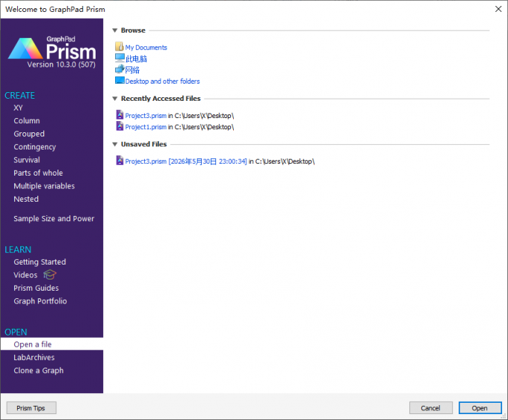Click the My Documents folder icon
The image size is (508, 420).
(x=120, y=46)
